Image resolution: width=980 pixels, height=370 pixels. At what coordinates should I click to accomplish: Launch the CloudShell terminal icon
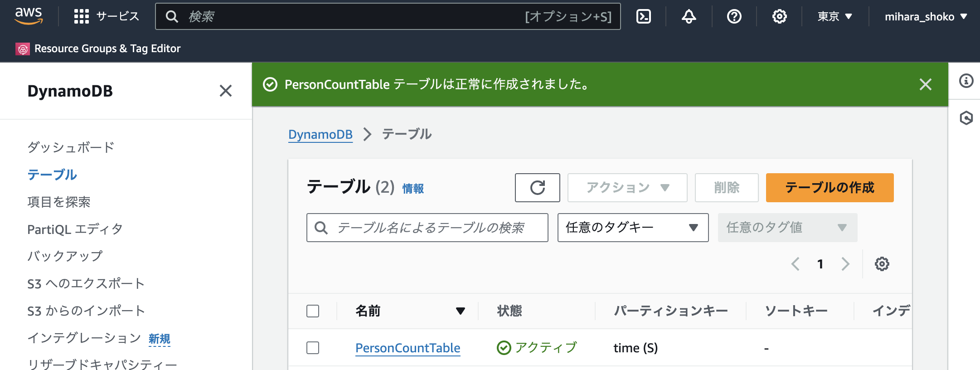644,16
